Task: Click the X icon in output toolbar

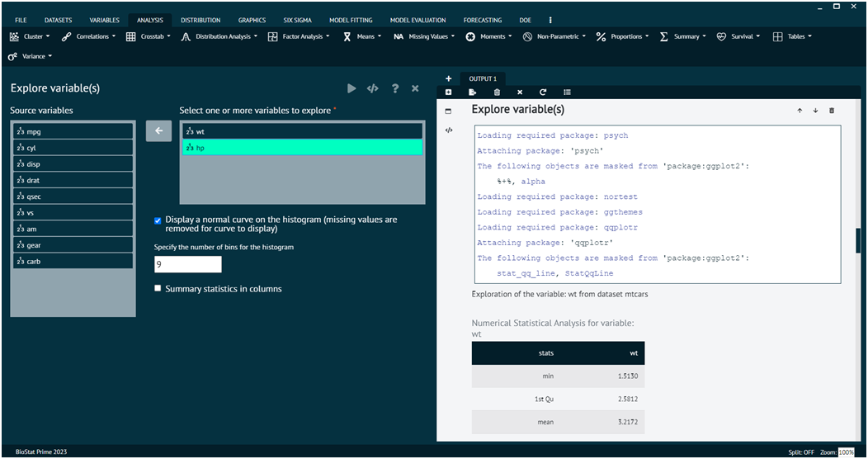Action: click(x=520, y=92)
